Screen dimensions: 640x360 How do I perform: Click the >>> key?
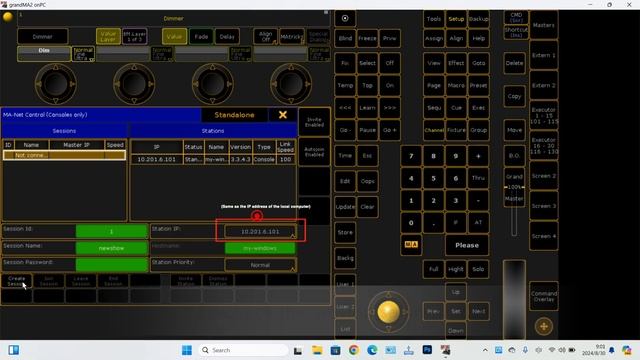[x=390, y=108]
